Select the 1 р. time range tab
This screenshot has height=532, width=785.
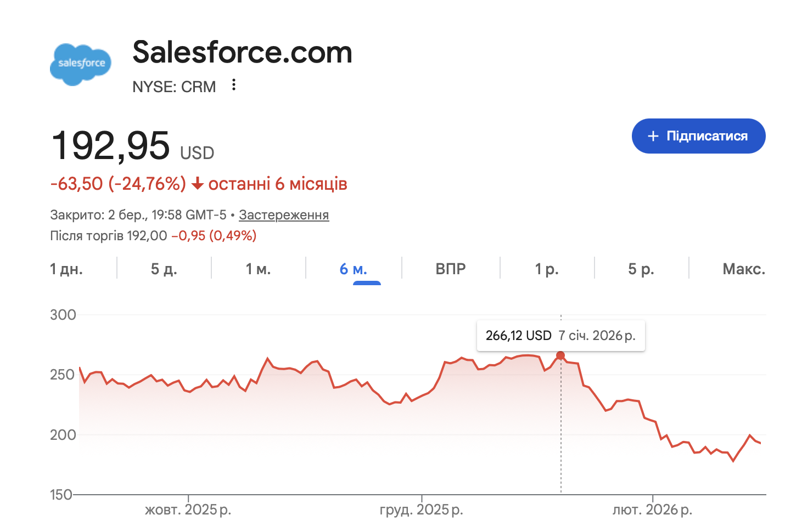click(547, 269)
